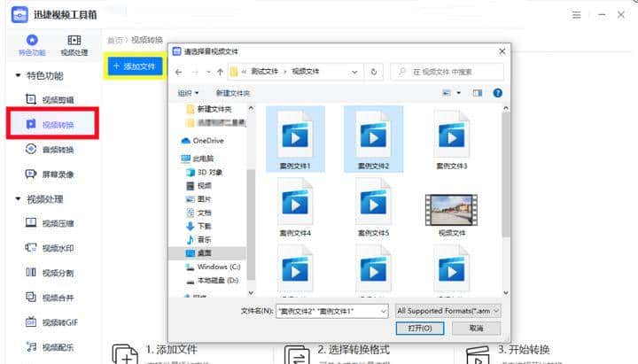Select the 案例文件4 video file
This screenshot has height=364, width=638.
pyautogui.click(x=295, y=207)
